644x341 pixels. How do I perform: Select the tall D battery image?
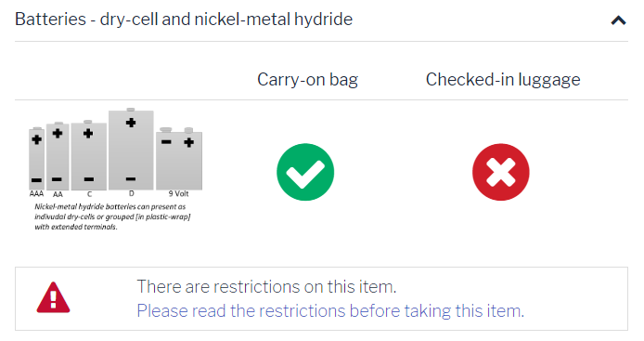pyautogui.click(x=131, y=149)
